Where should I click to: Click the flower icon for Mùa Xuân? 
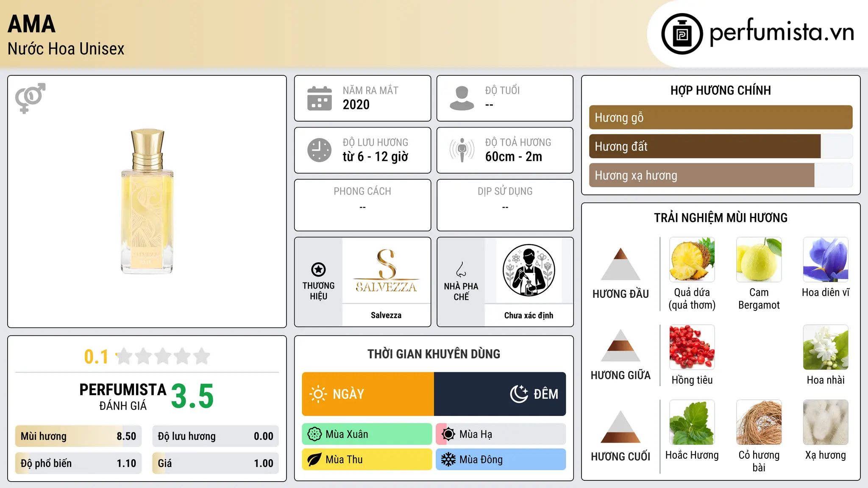[x=314, y=434]
